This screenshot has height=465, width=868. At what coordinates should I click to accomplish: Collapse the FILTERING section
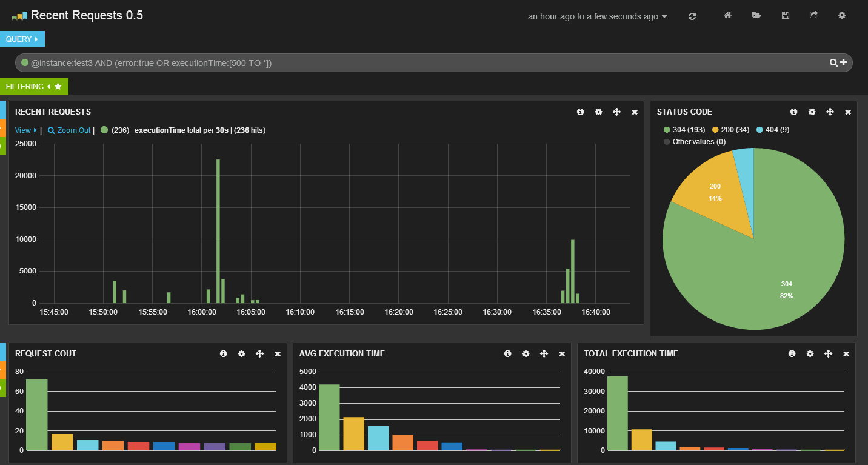click(x=35, y=86)
